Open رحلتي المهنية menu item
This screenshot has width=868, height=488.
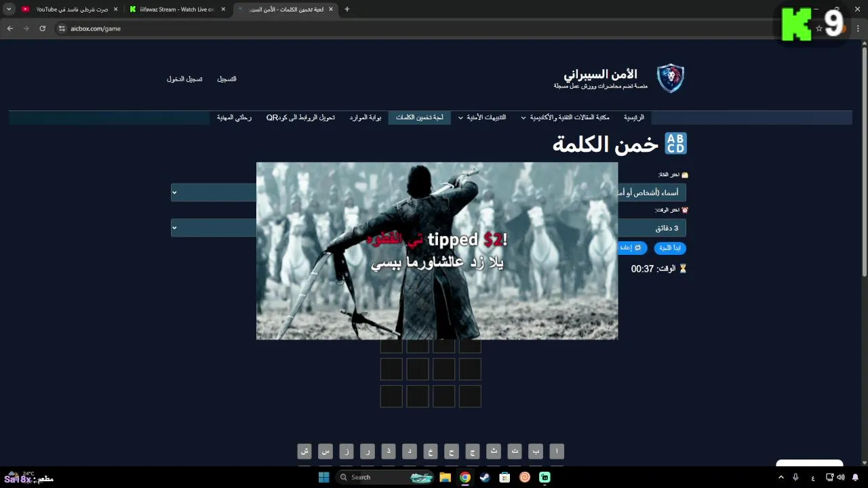pos(234,118)
